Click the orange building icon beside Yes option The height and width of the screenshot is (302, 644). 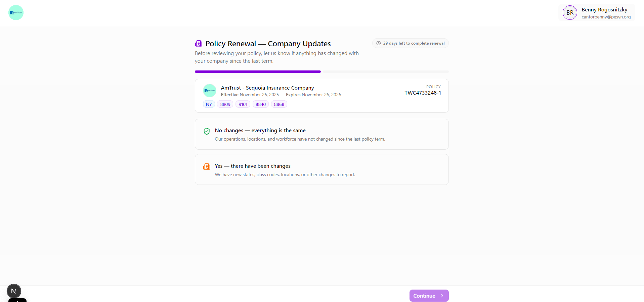[x=207, y=166]
